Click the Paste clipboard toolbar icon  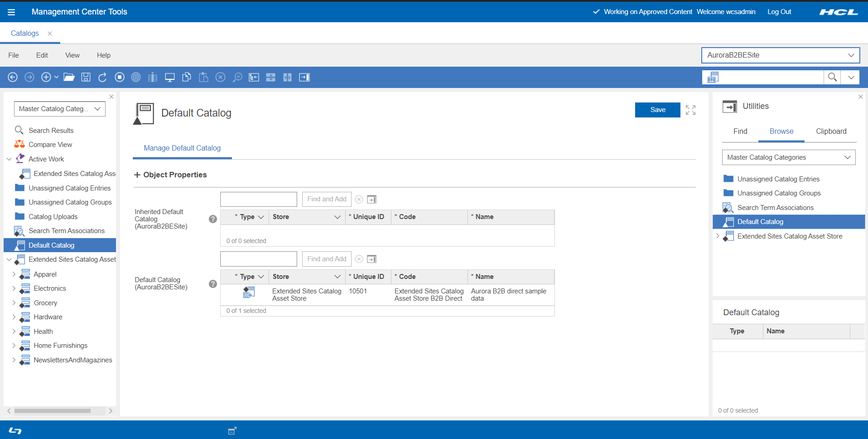(204, 78)
